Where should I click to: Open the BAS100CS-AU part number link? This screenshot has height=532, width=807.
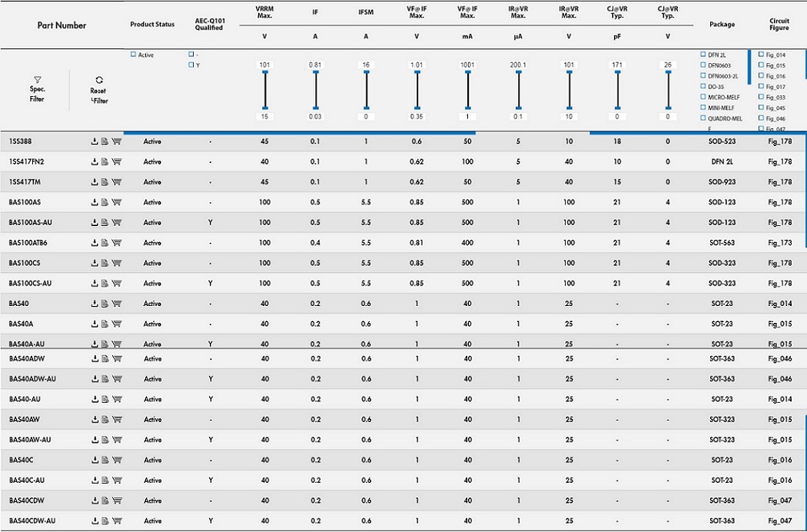coord(30,283)
